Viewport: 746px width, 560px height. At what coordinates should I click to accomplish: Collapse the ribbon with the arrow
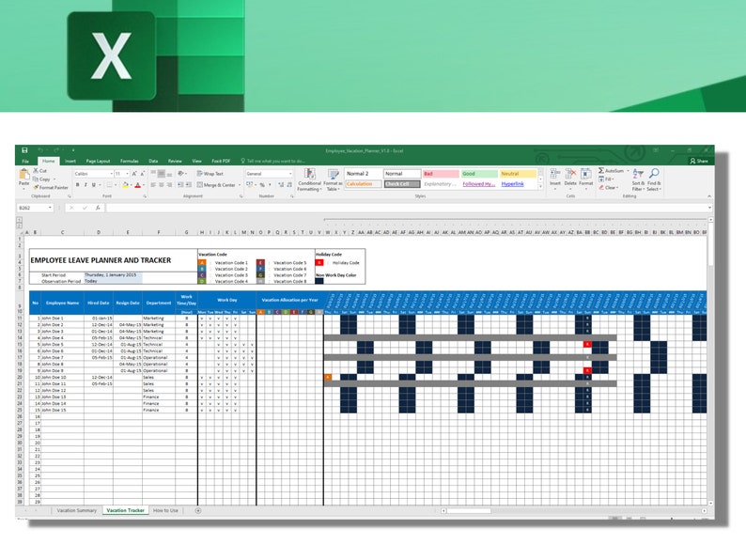pos(709,196)
